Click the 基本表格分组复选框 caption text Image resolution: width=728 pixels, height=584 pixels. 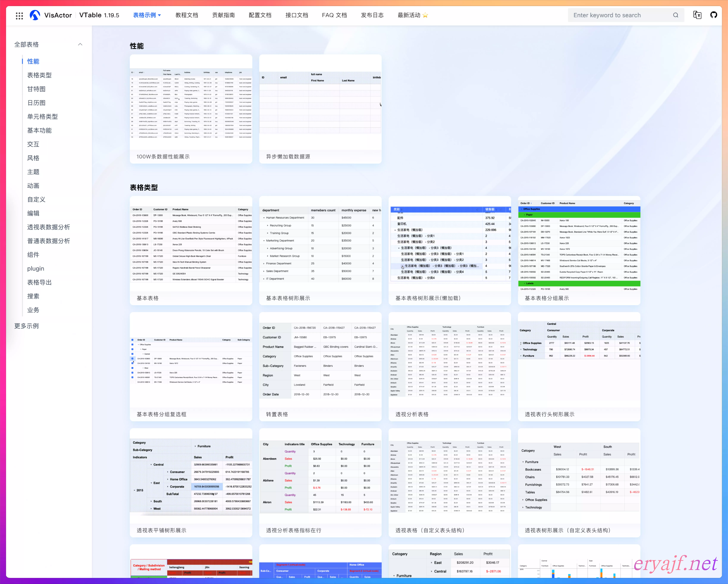click(161, 414)
